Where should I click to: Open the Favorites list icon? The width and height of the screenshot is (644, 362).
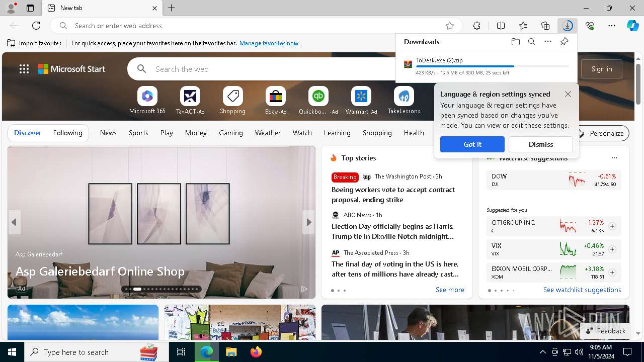[523, 26]
